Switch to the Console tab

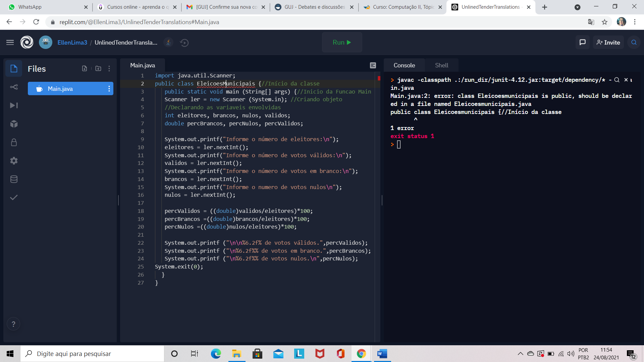tap(404, 65)
